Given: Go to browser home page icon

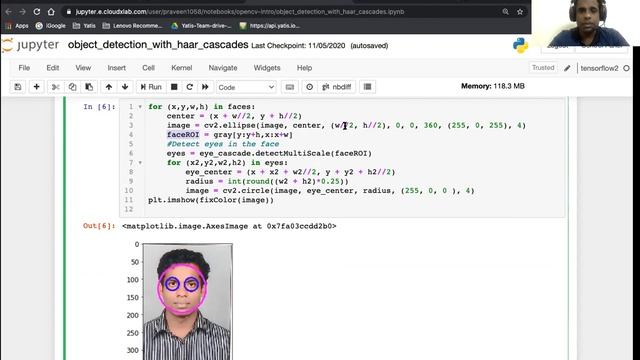Looking at the screenshot, I should (51, 12).
